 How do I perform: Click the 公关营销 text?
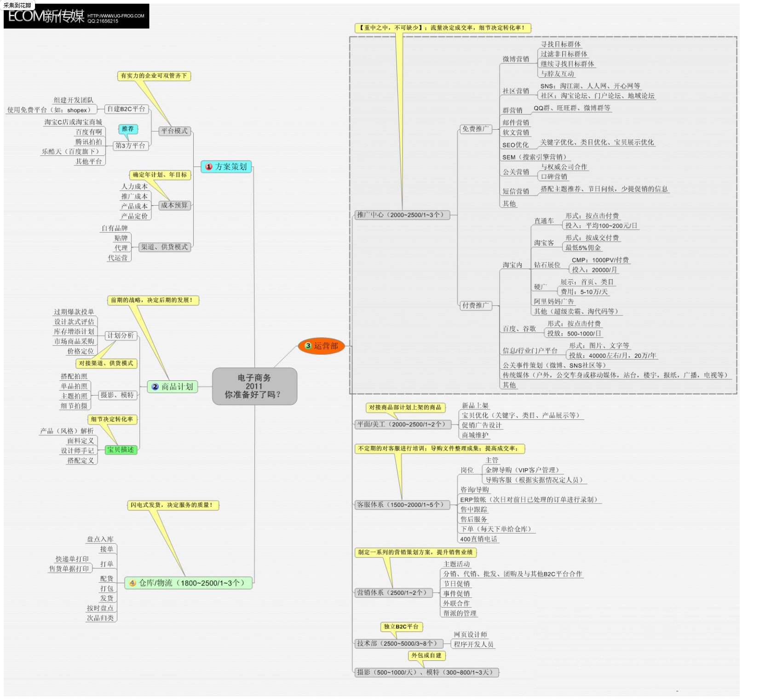pyautogui.click(x=516, y=172)
